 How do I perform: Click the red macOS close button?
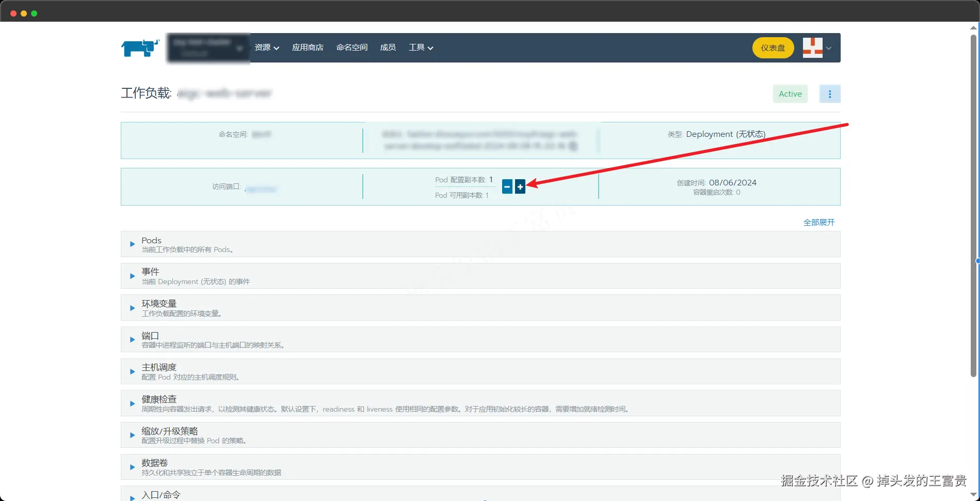click(13, 13)
